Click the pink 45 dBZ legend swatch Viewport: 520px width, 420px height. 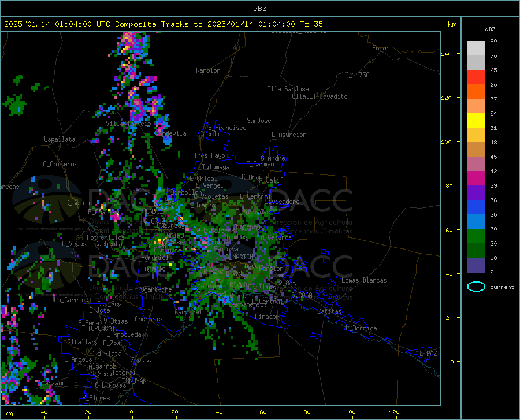pyautogui.click(x=476, y=163)
